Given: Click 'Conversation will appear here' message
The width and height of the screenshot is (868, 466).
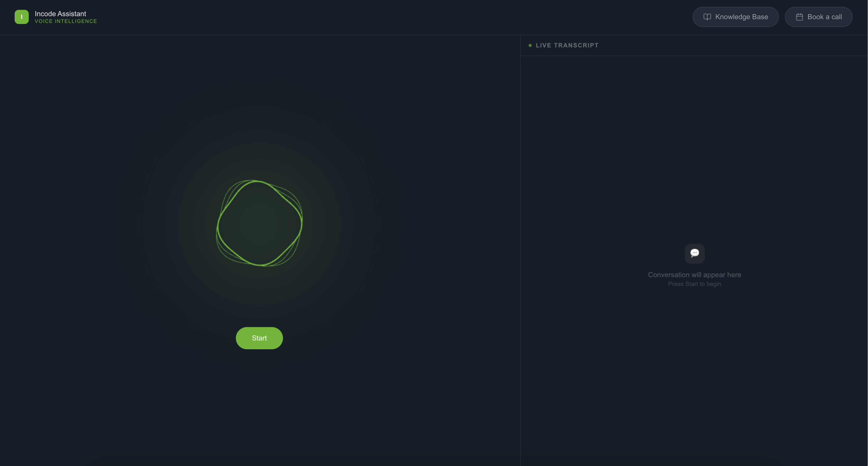Looking at the screenshot, I should 694,275.
